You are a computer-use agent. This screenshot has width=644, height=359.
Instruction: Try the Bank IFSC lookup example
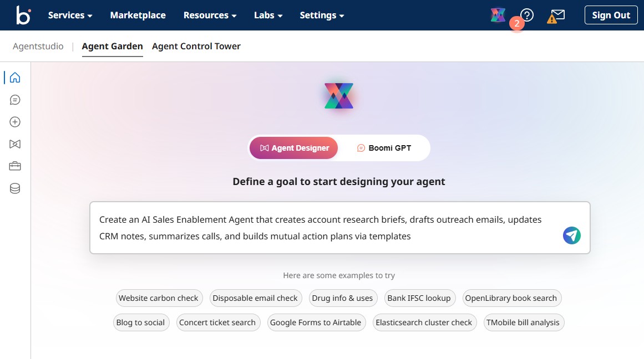click(x=420, y=298)
